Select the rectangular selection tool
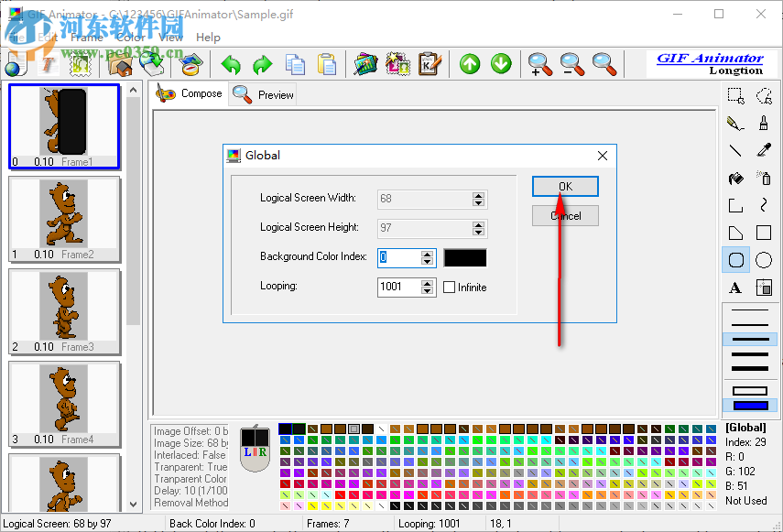This screenshot has height=532, width=783. [x=735, y=94]
